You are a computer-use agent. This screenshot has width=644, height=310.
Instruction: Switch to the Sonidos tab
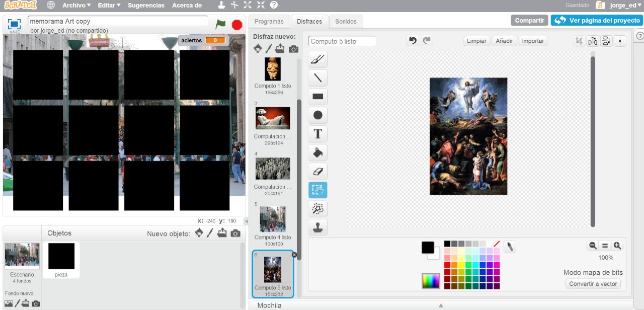click(x=346, y=22)
